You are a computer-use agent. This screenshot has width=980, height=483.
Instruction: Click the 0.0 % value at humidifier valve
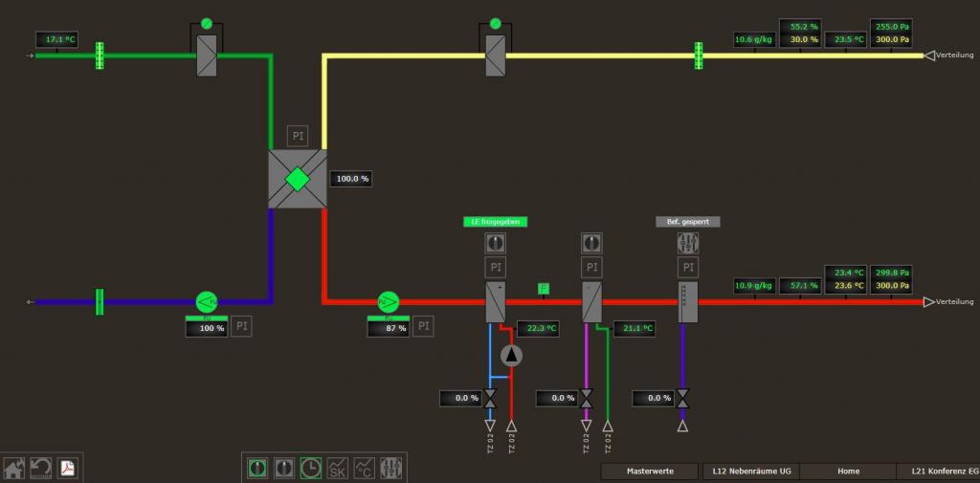point(653,398)
